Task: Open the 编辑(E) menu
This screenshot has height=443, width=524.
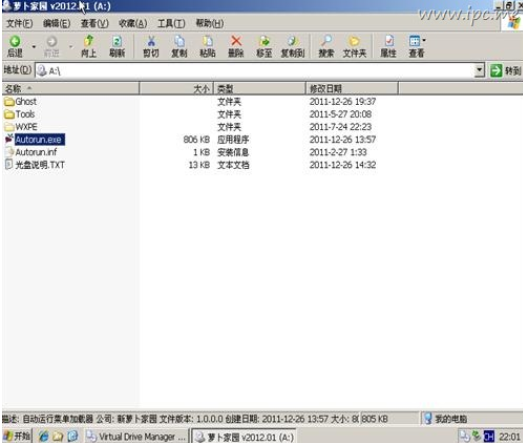Action: (x=57, y=23)
